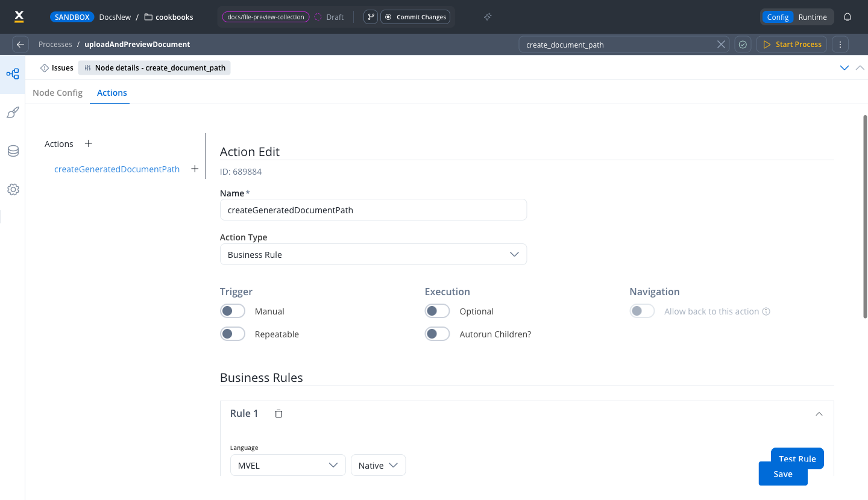Open the settings gear in the sidebar
The width and height of the screenshot is (868, 500).
13,190
